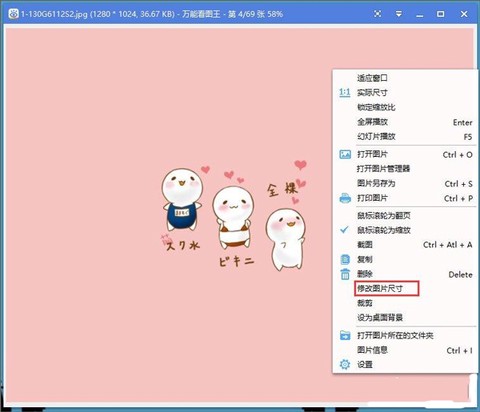Image resolution: width=480 pixels, height=412 pixels.
Task: Click the fullscreen icon in title bar
Action: coord(377,14)
